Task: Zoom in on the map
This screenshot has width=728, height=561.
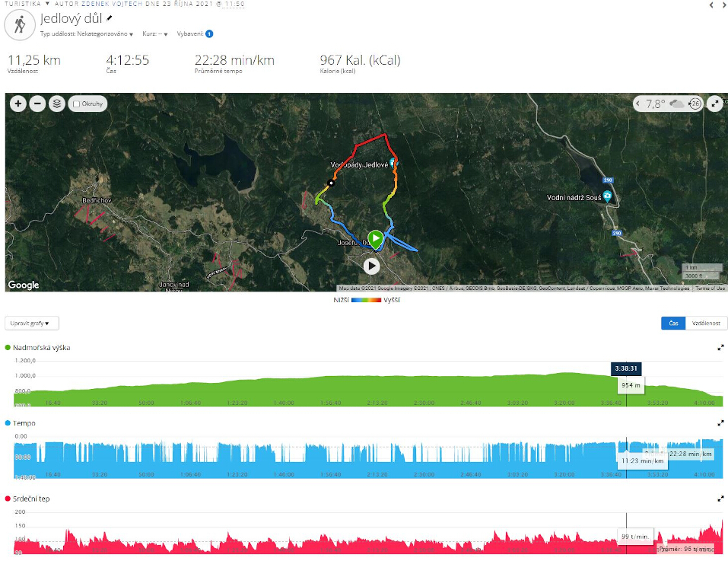Action: pyautogui.click(x=18, y=104)
